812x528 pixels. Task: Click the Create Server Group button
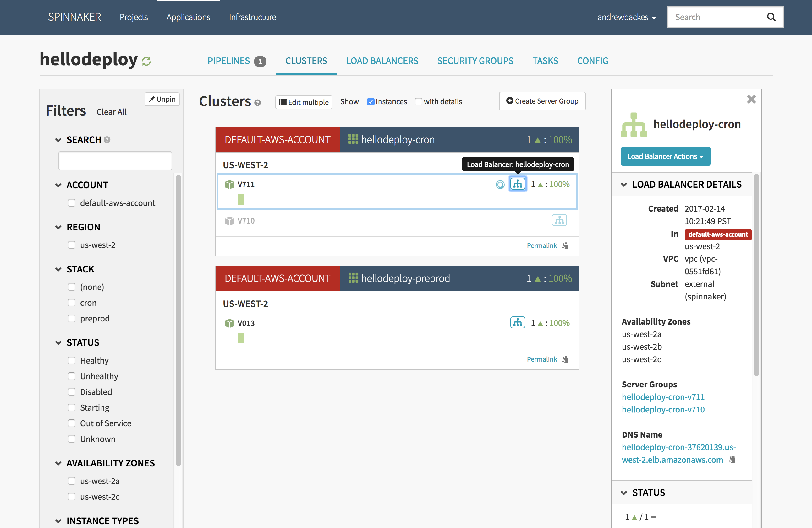click(542, 101)
